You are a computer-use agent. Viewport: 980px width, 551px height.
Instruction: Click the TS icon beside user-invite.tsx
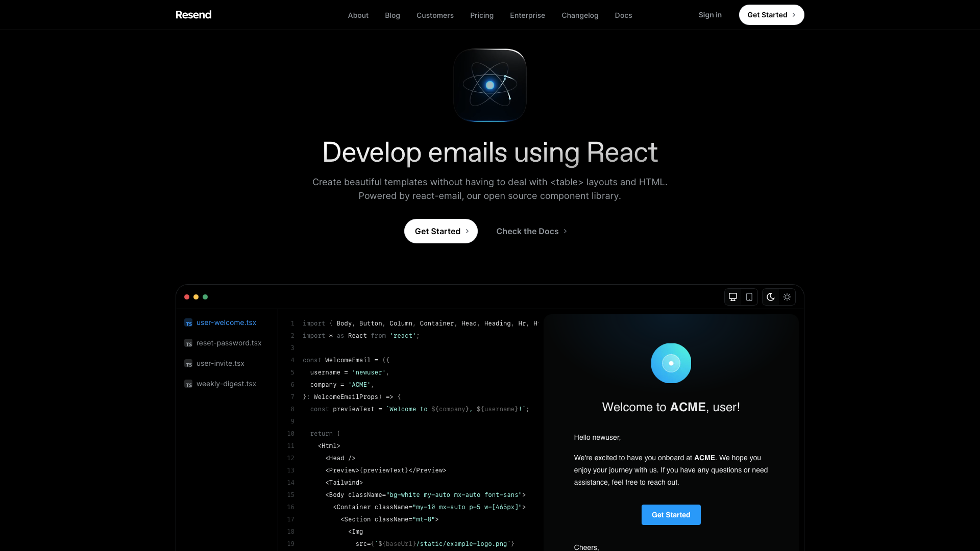pos(188,364)
